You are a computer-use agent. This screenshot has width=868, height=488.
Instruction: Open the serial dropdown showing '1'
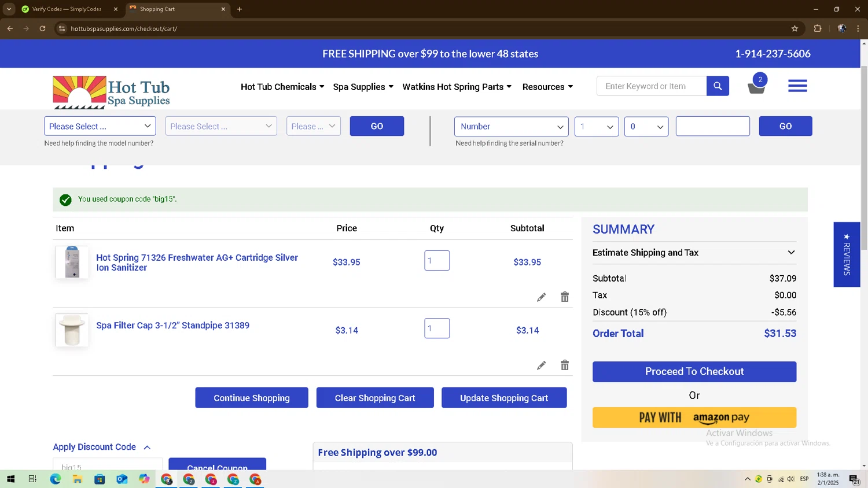pyautogui.click(x=597, y=126)
